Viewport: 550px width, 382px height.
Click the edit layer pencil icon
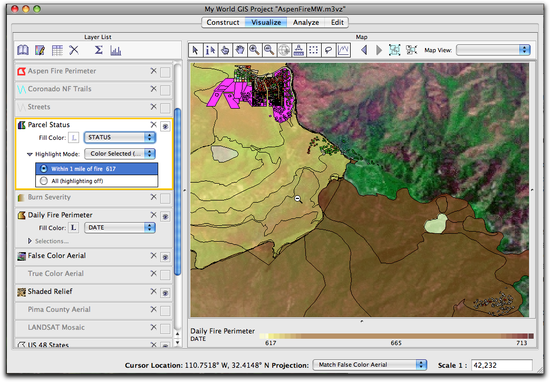[x=40, y=50]
